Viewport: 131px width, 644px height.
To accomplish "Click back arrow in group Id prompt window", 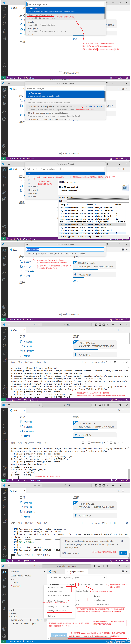I will 27,245.
